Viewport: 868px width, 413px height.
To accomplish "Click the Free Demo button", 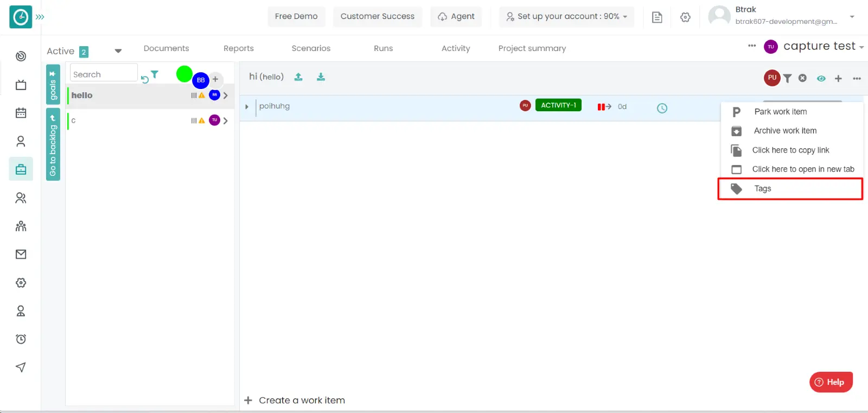I will pyautogui.click(x=296, y=16).
